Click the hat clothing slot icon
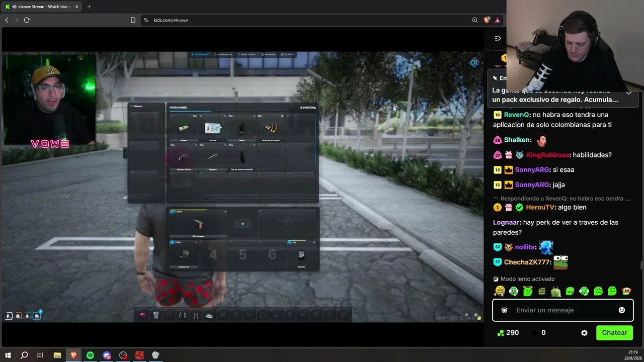The width and height of the screenshot is (644, 362). point(142,315)
